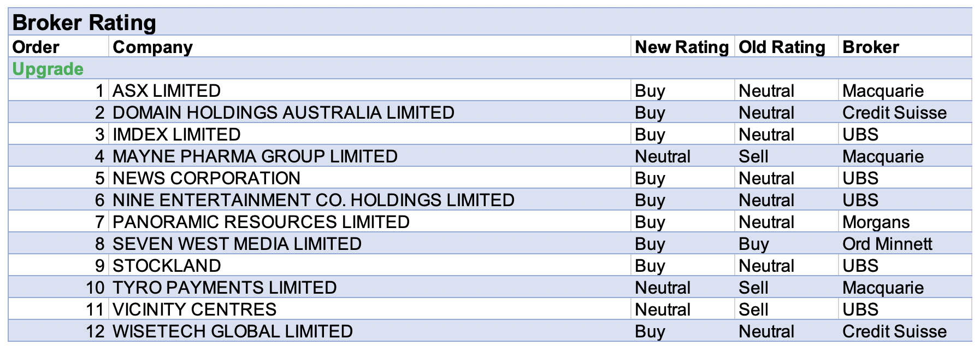Select the PANORAMIC RESOURCES LIMITED cell
Viewport: 980px width, 350px height.
[261, 222]
